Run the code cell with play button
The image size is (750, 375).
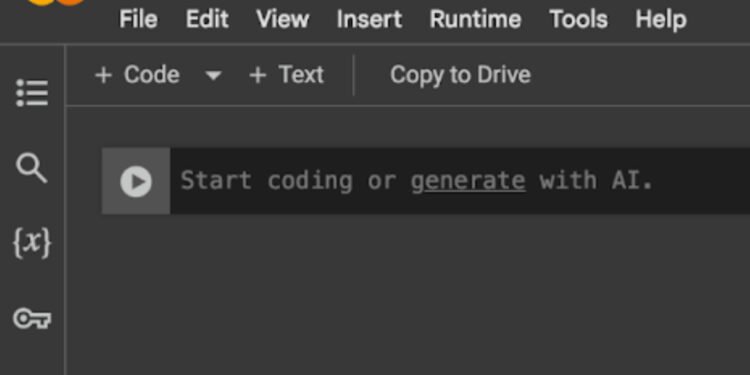(136, 181)
